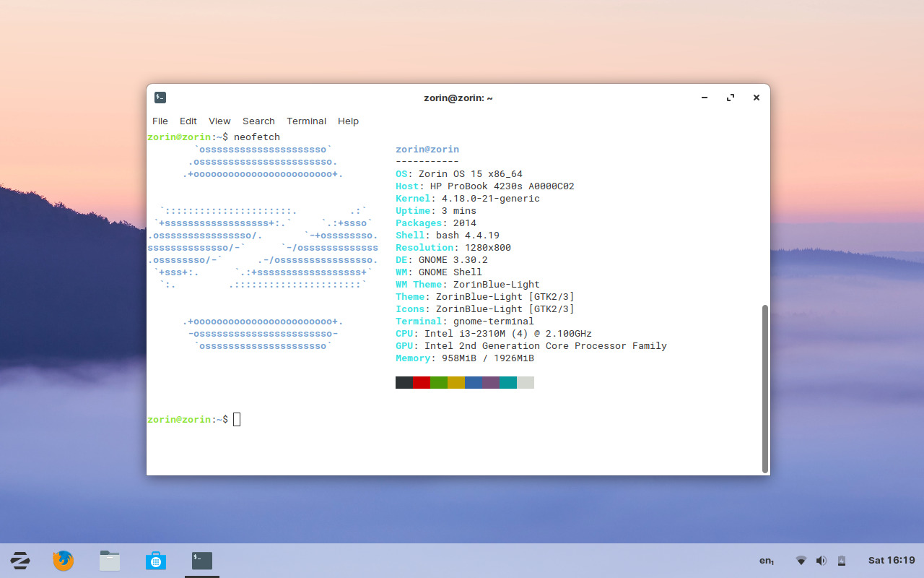The width and height of the screenshot is (924, 578).
Task: Open the View menu
Action: coord(219,121)
